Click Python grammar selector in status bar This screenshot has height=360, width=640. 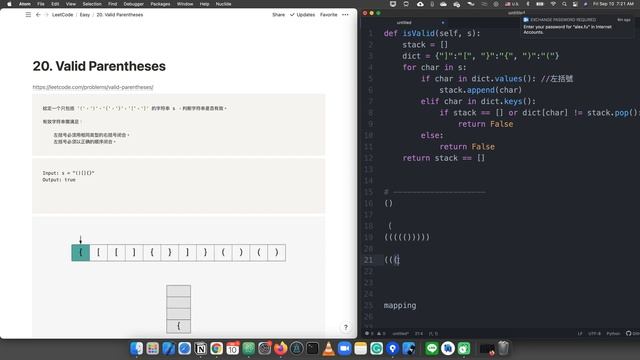[613, 333]
